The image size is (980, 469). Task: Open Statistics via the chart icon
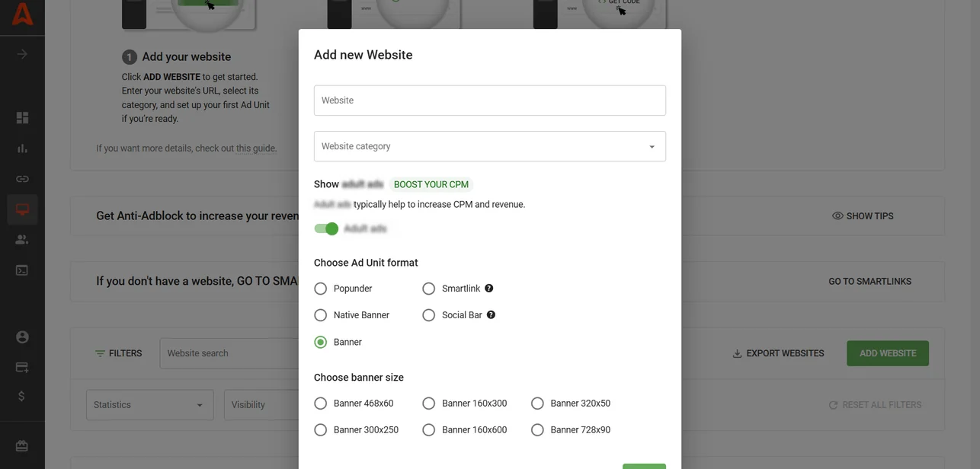(22, 148)
